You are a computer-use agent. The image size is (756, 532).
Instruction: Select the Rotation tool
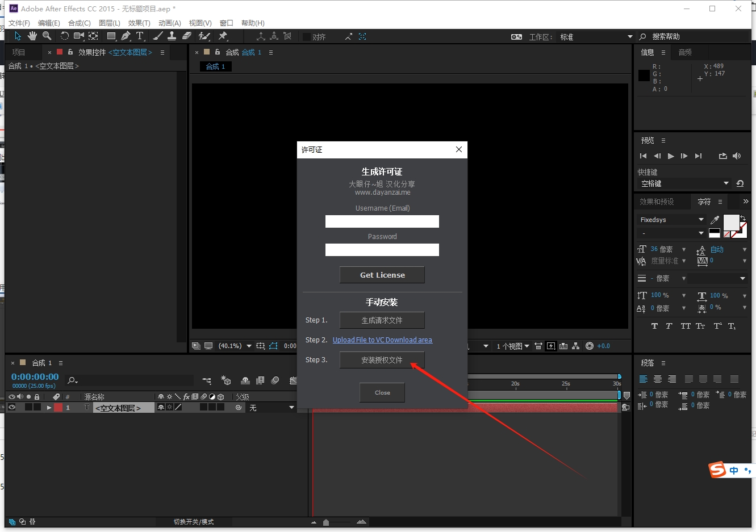coord(64,36)
